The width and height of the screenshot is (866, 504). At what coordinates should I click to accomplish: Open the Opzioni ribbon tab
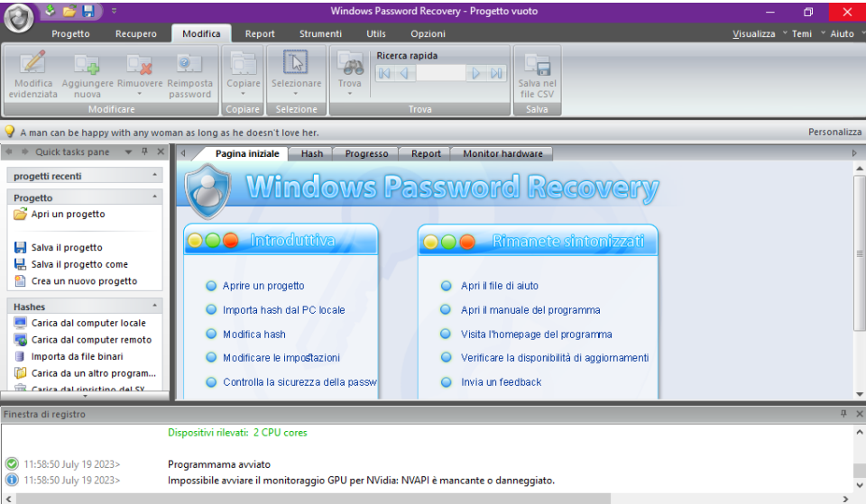(428, 33)
